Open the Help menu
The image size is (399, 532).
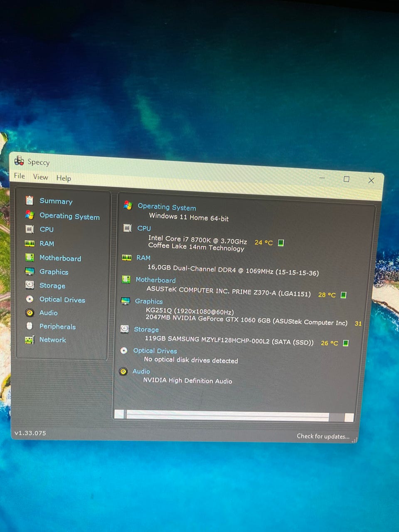coord(64,178)
